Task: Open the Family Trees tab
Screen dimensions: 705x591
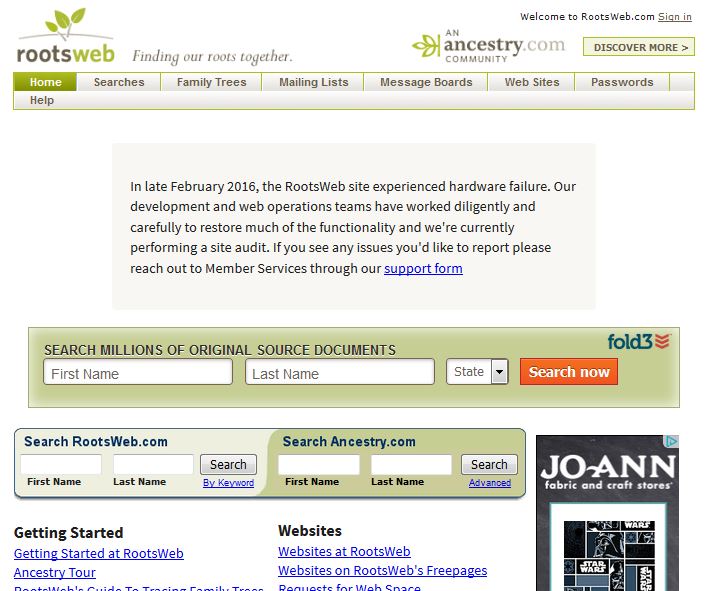Action: click(211, 82)
